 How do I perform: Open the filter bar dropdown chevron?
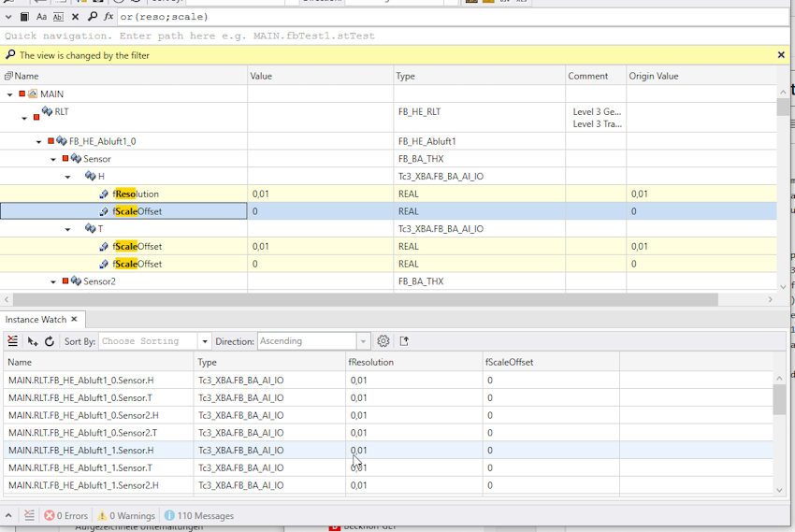(x=8, y=17)
